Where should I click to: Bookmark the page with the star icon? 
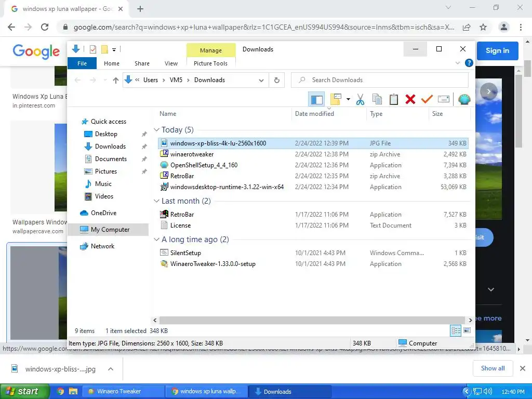(x=483, y=27)
